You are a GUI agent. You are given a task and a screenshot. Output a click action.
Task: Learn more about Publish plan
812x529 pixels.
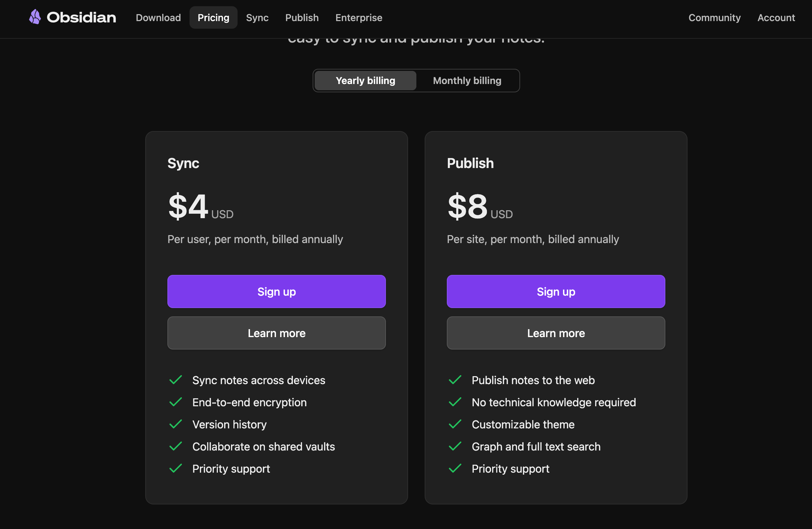(556, 333)
